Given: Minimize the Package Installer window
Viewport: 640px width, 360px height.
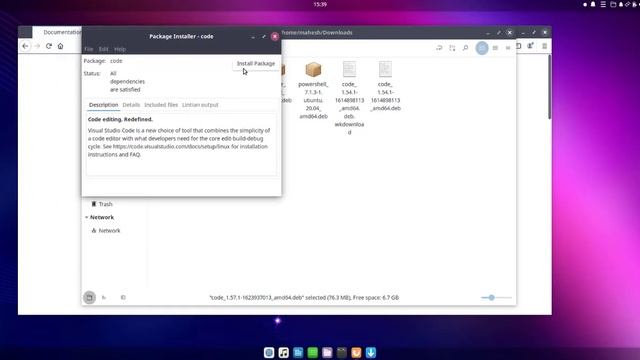Looking at the screenshot, I should point(253,37).
